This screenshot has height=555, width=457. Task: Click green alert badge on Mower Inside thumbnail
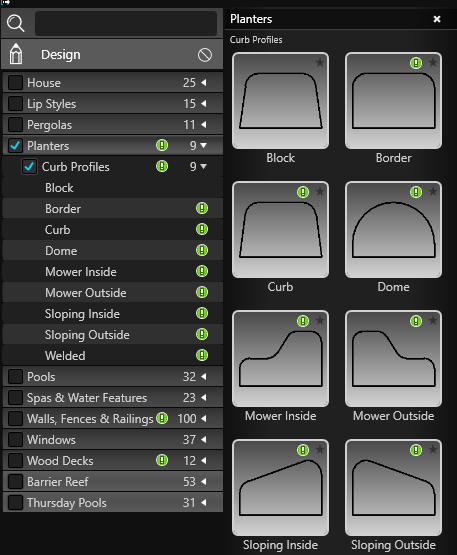click(x=303, y=321)
